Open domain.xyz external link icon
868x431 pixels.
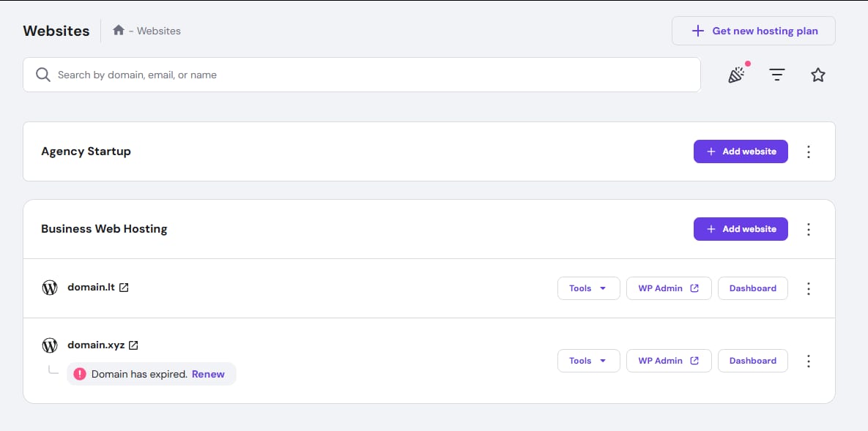(x=133, y=345)
